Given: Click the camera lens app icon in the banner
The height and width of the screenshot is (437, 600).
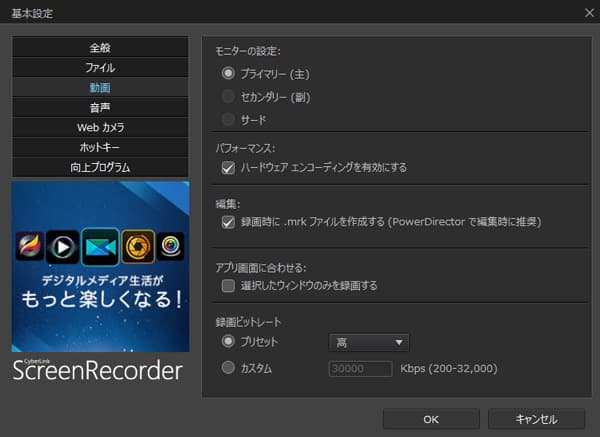Looking at the screenshot, I should 170,246.
